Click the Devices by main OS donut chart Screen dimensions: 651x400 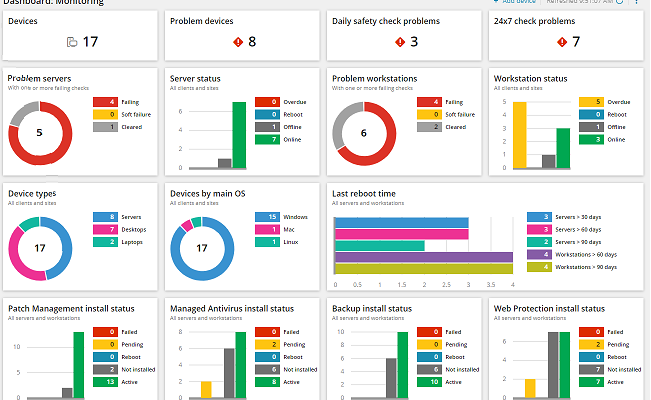pyautogui.click(x=202, y=248)
